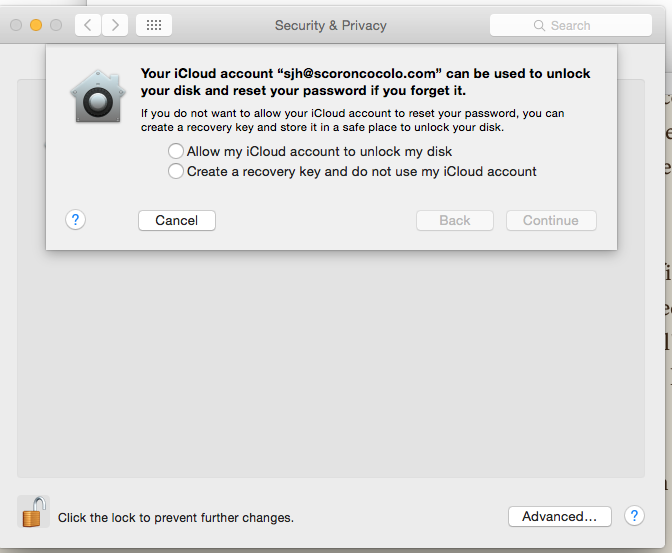Open the Advanced… settings

pyautogui.click(x=559, y=516)
